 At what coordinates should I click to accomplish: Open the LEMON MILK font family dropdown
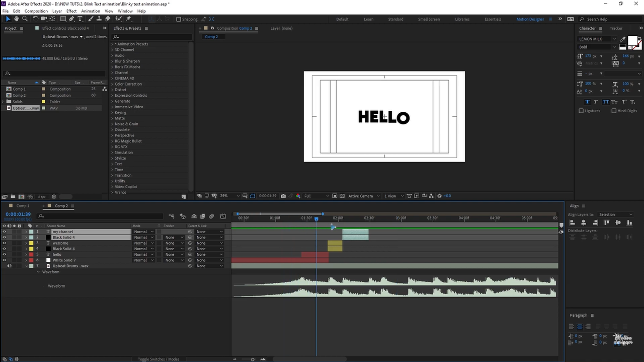coord(597,39)
